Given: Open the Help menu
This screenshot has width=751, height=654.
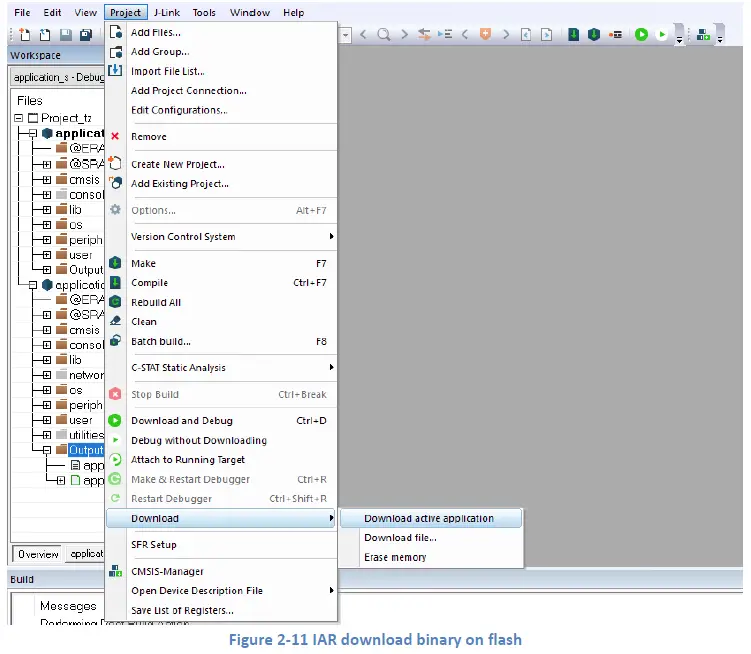Looking at the screenshot, I should tap(293, 12).
